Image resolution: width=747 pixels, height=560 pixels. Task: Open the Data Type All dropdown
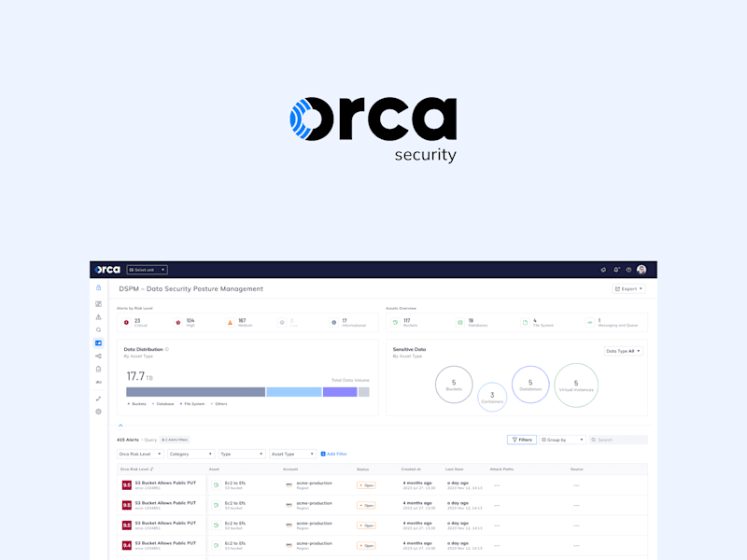point(624,351)
